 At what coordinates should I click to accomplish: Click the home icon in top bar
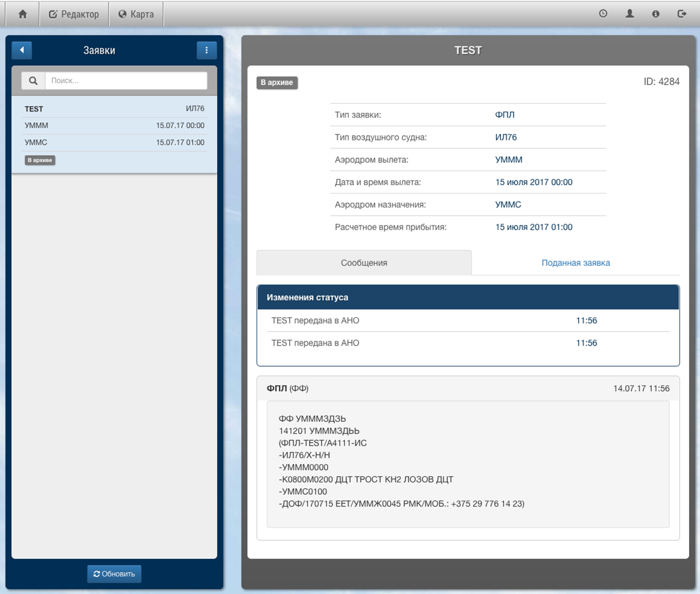click(x=22, y=14)
